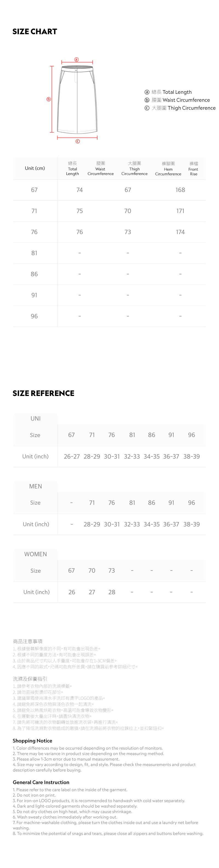The height and width of the screenshot is (868, 219).
Task: Select the WOMEN size table label
Action: [35, 554]
